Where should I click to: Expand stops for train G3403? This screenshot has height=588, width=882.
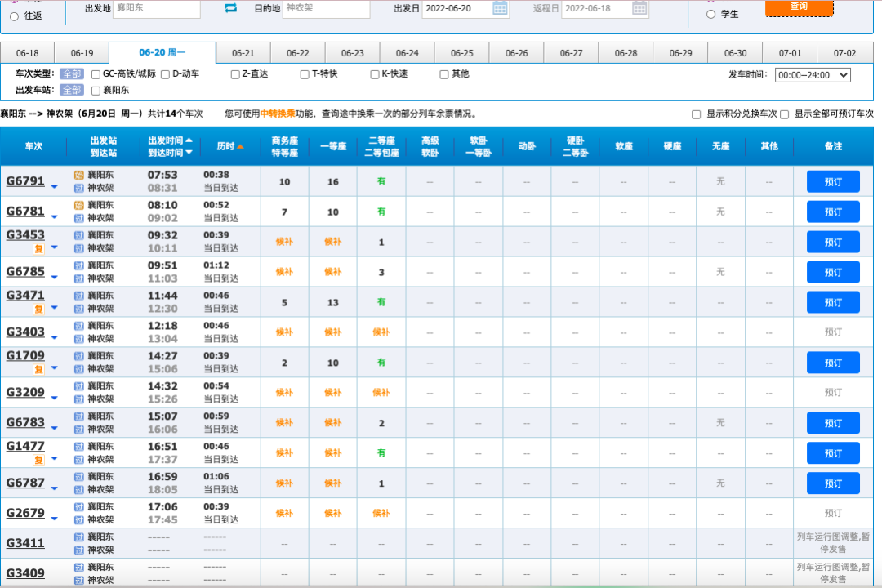tap(55, 337)
